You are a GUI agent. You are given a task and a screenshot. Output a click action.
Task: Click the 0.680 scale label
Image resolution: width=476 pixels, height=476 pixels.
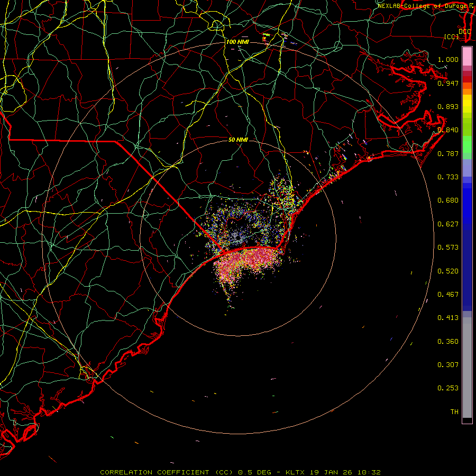click(x=448, y=200)
